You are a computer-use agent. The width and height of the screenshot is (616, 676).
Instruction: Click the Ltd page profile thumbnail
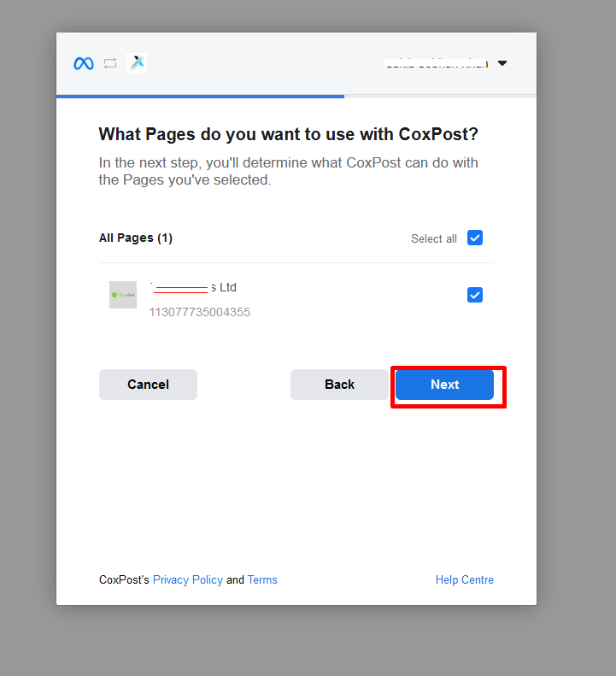123,295
